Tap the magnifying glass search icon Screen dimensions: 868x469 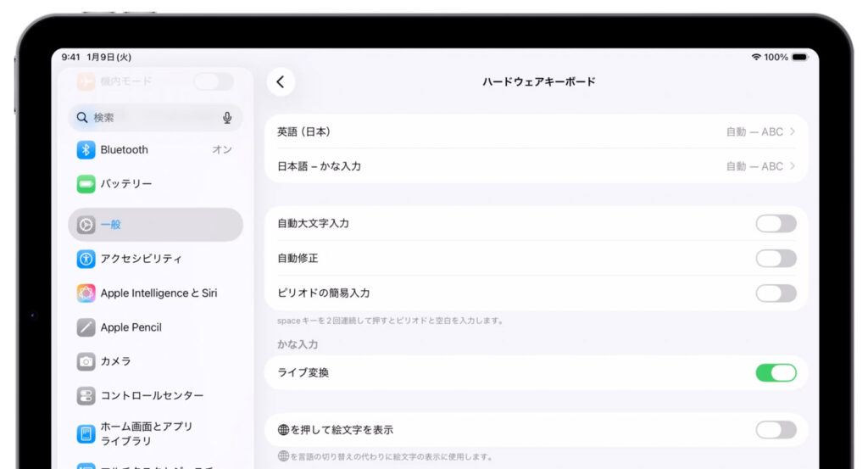82,117
